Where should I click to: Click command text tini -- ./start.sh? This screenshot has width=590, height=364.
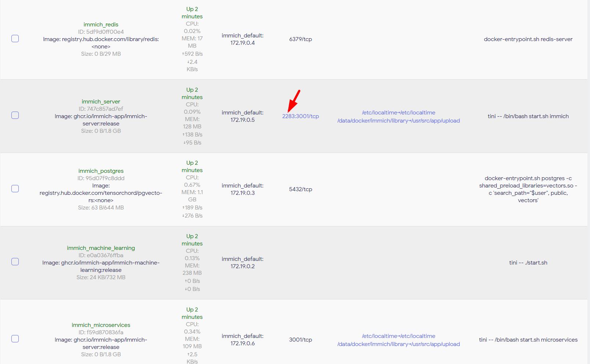pos(528,263)
